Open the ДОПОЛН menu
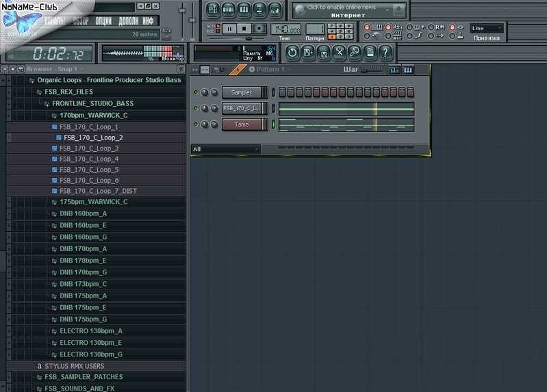The width and height of the screenshot is (547, 392). point(128,21)
